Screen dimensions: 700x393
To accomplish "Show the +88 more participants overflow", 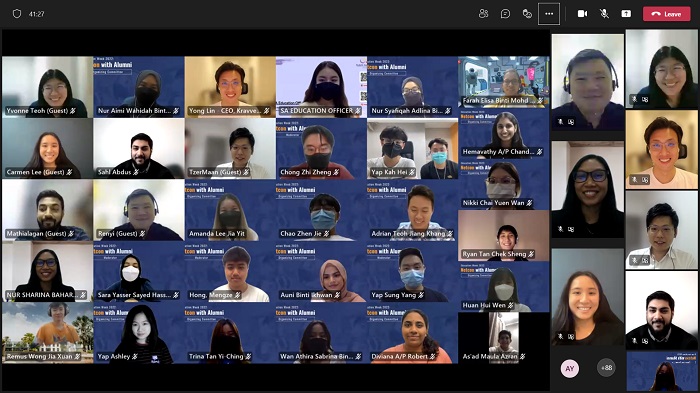I will point(606,368).
